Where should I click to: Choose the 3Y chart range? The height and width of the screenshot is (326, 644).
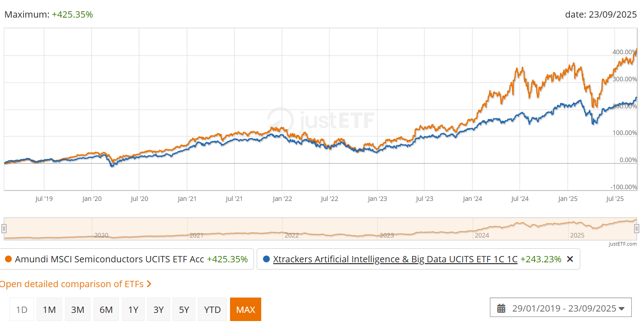(x=159, y=310)
